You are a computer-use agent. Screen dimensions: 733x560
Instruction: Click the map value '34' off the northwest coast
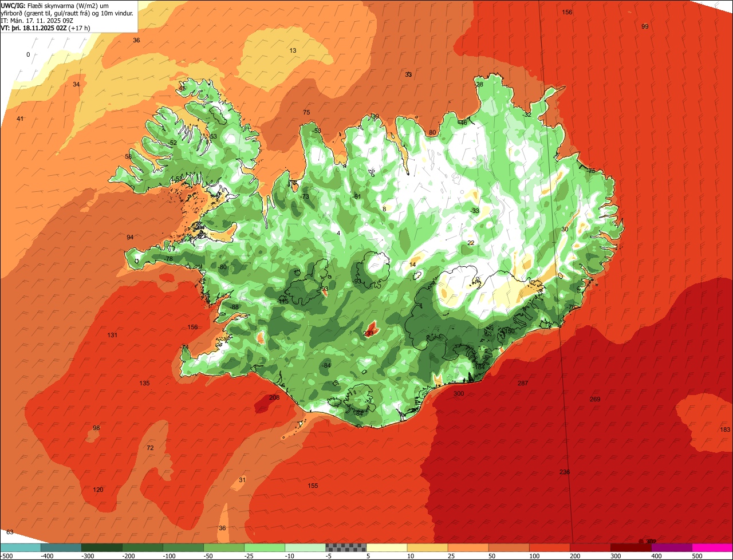click(76, 84)
